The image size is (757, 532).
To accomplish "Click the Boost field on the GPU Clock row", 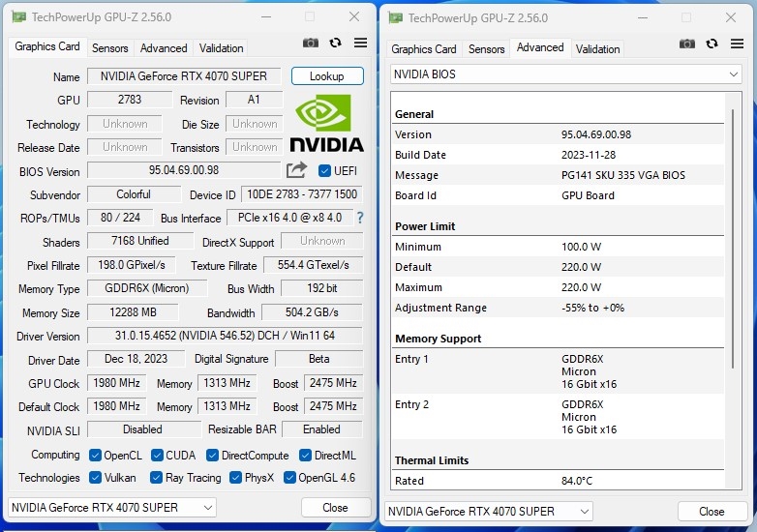I will pos(333,383).
